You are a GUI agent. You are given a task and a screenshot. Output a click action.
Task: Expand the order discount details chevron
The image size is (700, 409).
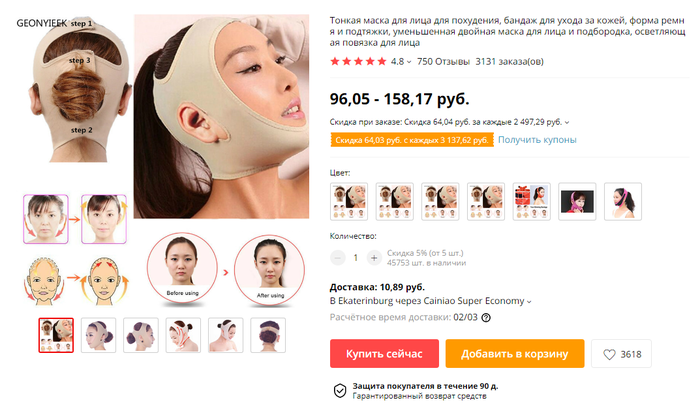[567, 122]
